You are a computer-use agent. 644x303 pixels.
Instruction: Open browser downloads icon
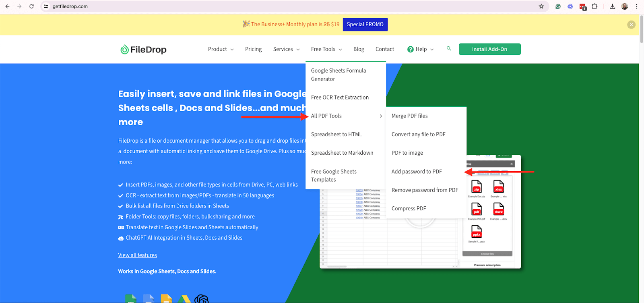(x=612, y=6)
